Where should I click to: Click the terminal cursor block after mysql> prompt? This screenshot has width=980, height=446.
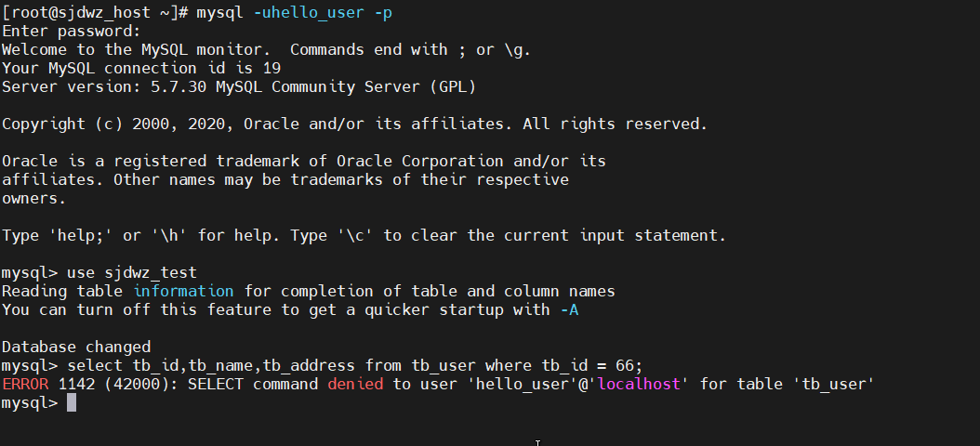click(72, 403)
